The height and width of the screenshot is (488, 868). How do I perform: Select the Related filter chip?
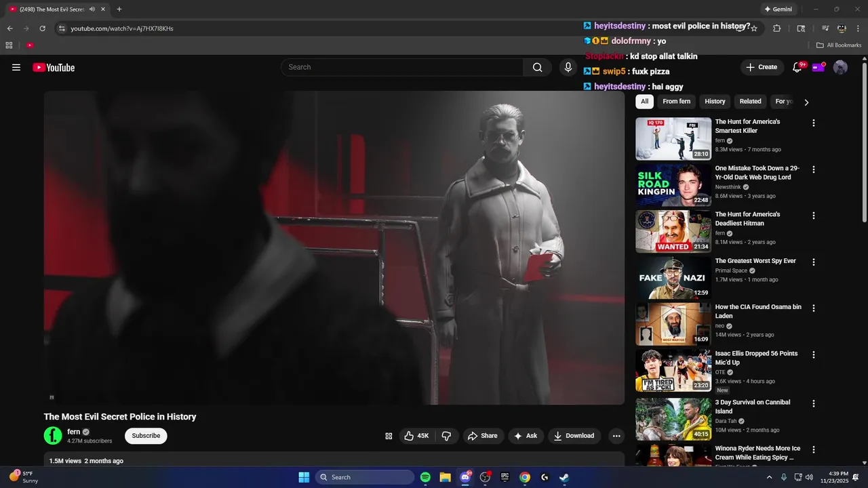(750, 102)
